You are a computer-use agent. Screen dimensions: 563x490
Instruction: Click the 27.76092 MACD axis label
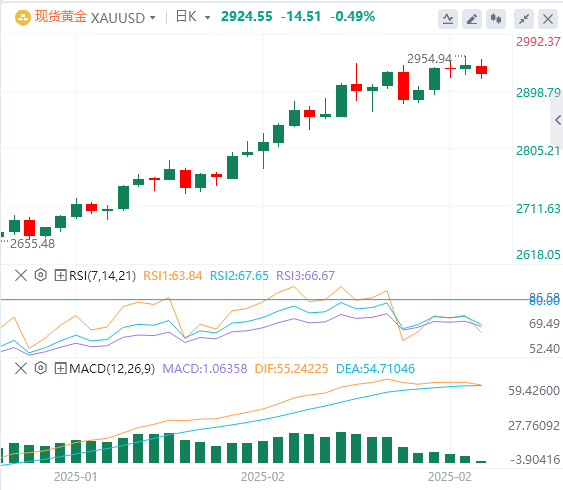pos(534,426)
